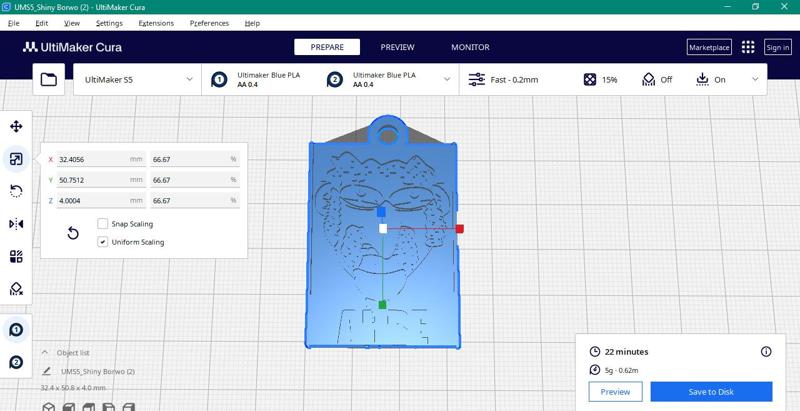
Task: Switch to front view icon
Action: coord(69,407)
